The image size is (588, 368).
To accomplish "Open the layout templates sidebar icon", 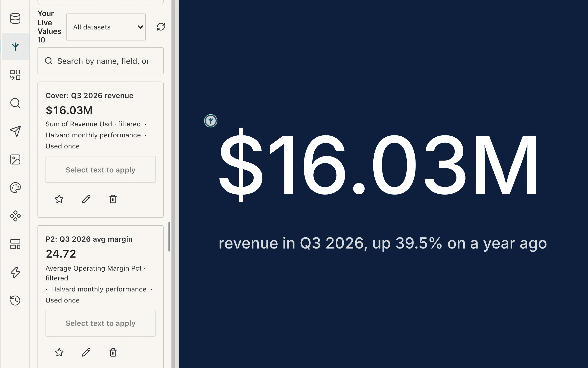I will pyautogui.click(x=15, y=244).
